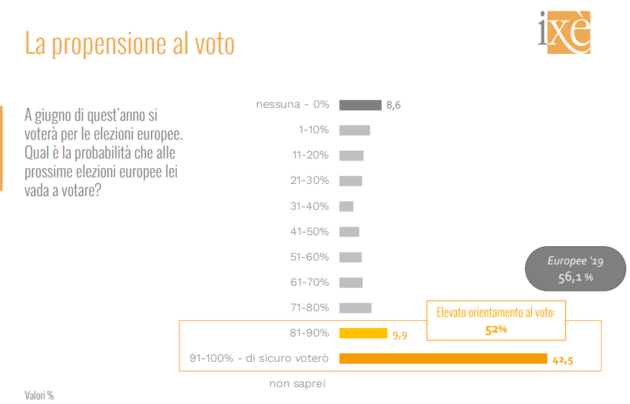Click the '1-10%' gray bar
630x404 pixels.
[x=354, y=130]
